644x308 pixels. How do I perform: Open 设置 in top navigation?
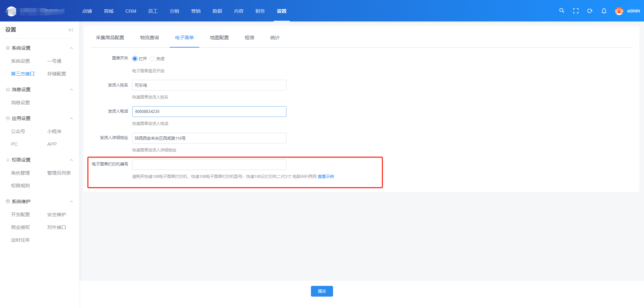[282, 11]
